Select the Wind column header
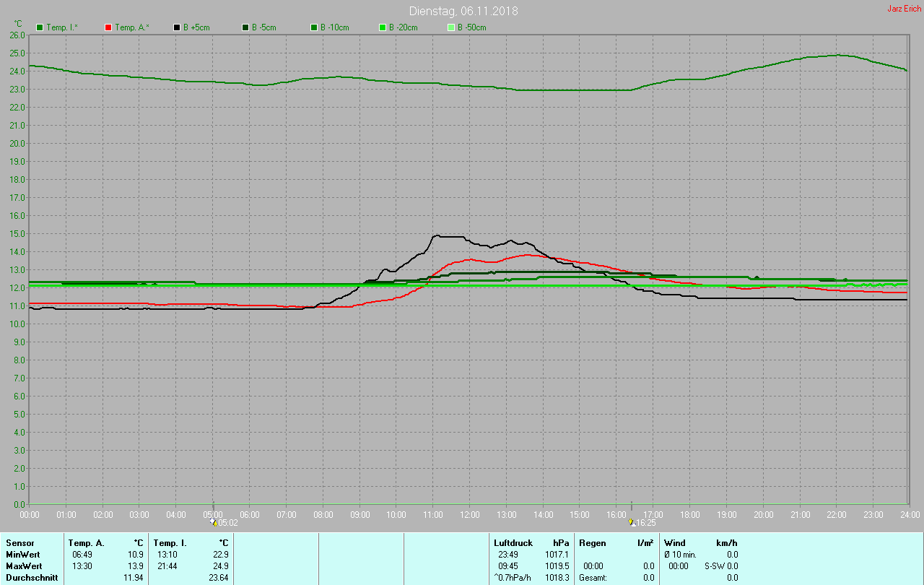Image resolution: width=924 pixels, height=585 pixels. coord(674,542)
